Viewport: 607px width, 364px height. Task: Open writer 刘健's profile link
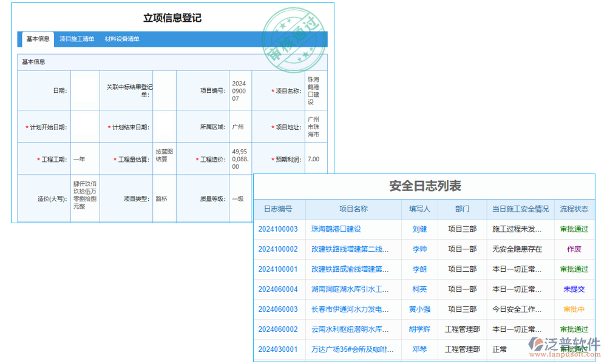pyautogui.click(x=420, y=229)
